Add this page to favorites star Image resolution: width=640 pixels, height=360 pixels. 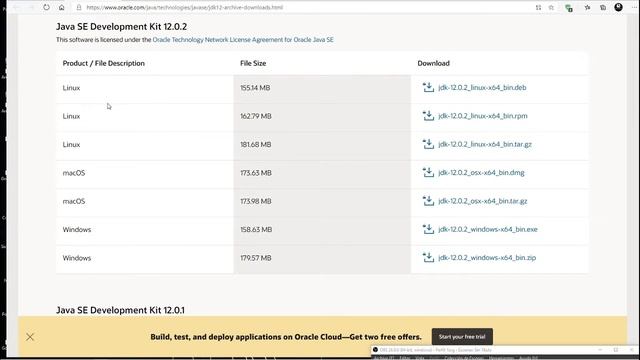[x=551, y=7]
